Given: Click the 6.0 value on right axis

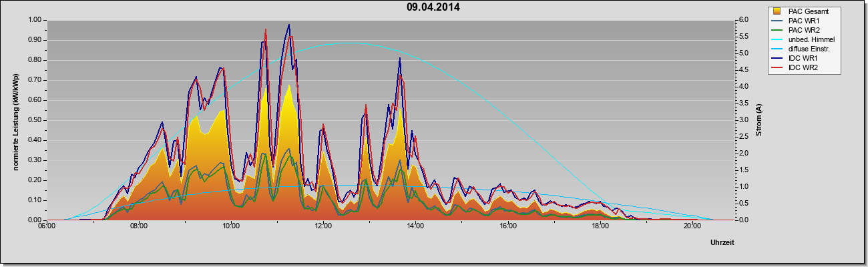Looking at the screenshot, I should coord(743,20).
